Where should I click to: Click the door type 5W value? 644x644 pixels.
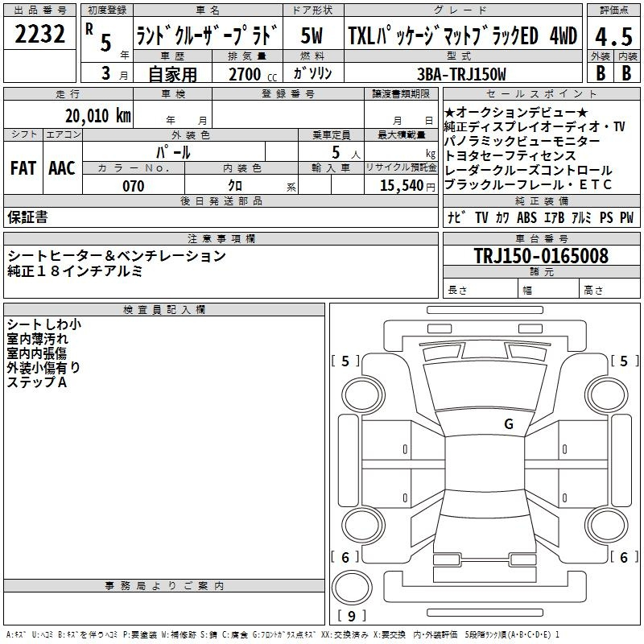point(312,35)
